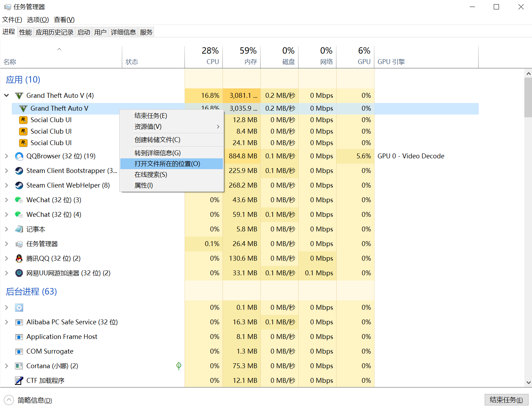532x411 pixels.
Task: Sort by the CPU column header
Action: point(204,57)
